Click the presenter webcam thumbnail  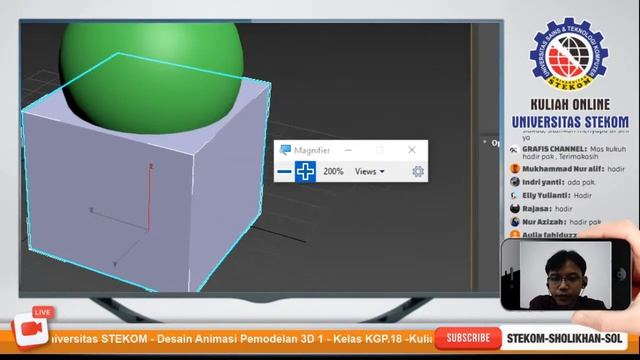point(565,275)
